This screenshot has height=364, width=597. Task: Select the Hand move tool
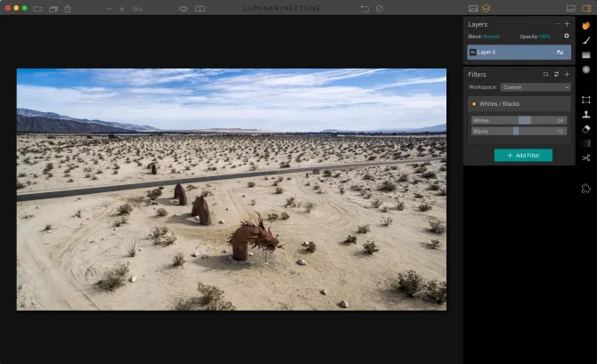point(586,25)
